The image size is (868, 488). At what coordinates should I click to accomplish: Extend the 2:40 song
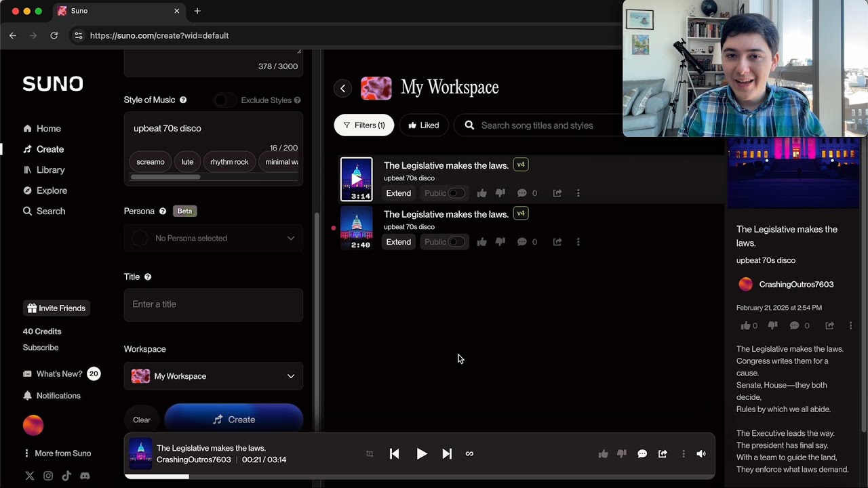coord(399,242)
